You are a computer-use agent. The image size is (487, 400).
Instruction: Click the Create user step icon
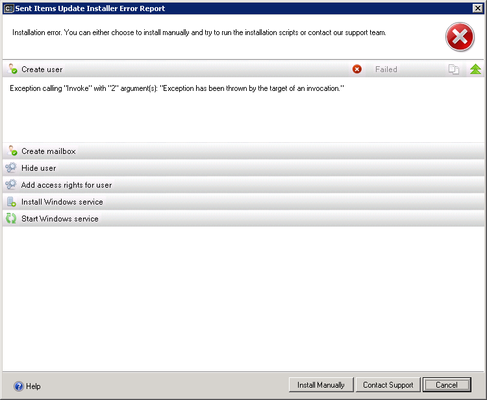(13, 69)
